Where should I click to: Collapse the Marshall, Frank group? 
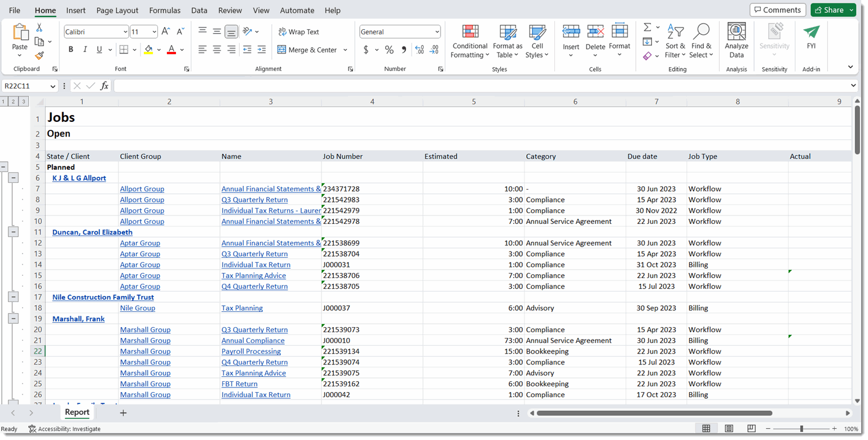pyautogui.click(x=13, y=319)
